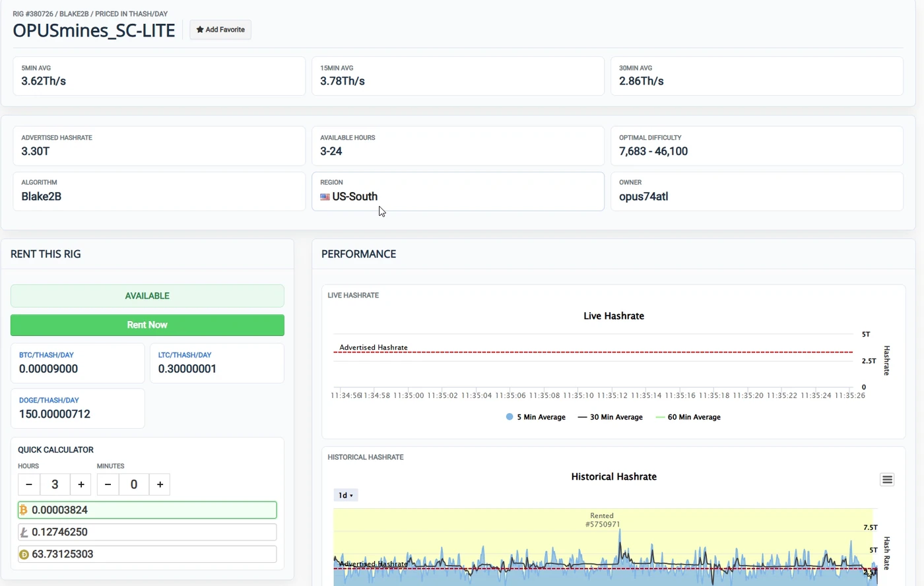
Task: Select the Bitcoin cost field 0.00003824
Action: 147,510
